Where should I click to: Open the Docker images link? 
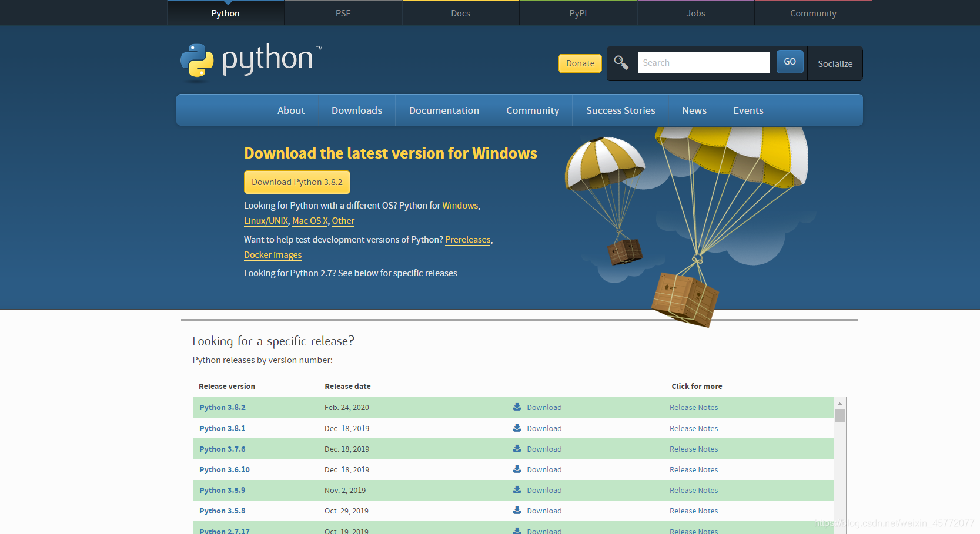point(273,255)
